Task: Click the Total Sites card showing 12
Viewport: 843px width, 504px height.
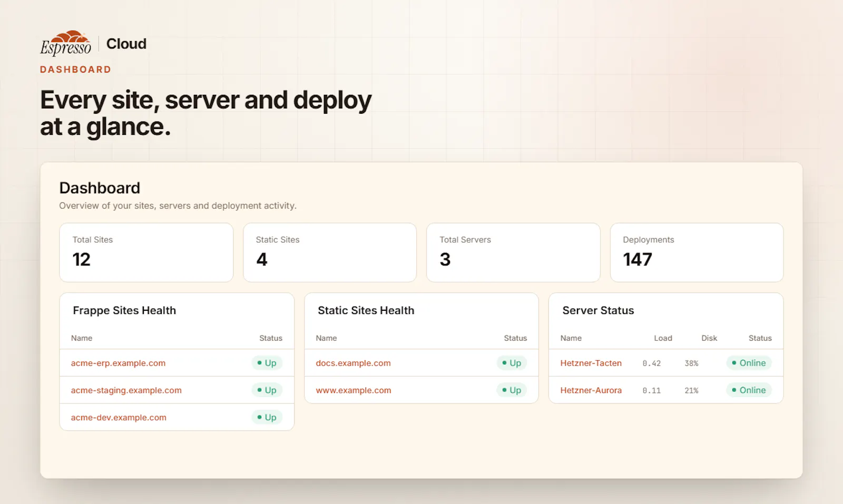Action: pos(146,252)
